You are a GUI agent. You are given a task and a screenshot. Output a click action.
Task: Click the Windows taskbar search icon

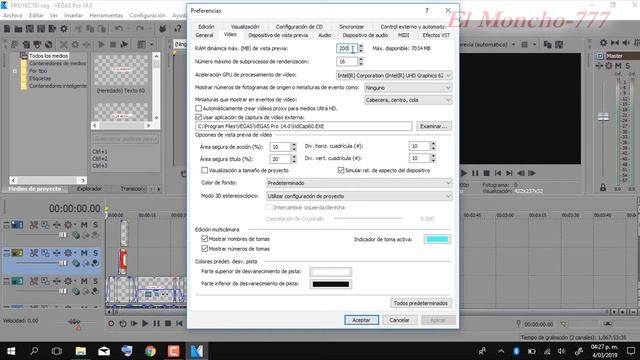pos(34,351)
